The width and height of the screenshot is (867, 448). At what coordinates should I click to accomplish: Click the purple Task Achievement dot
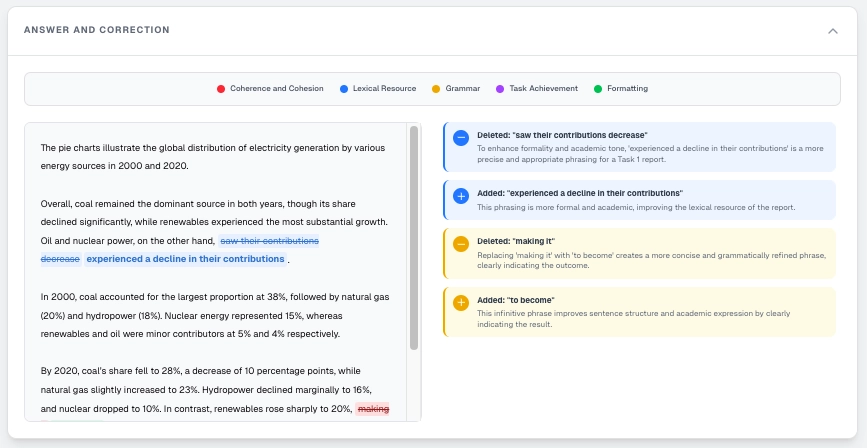[x=500, y=89]
